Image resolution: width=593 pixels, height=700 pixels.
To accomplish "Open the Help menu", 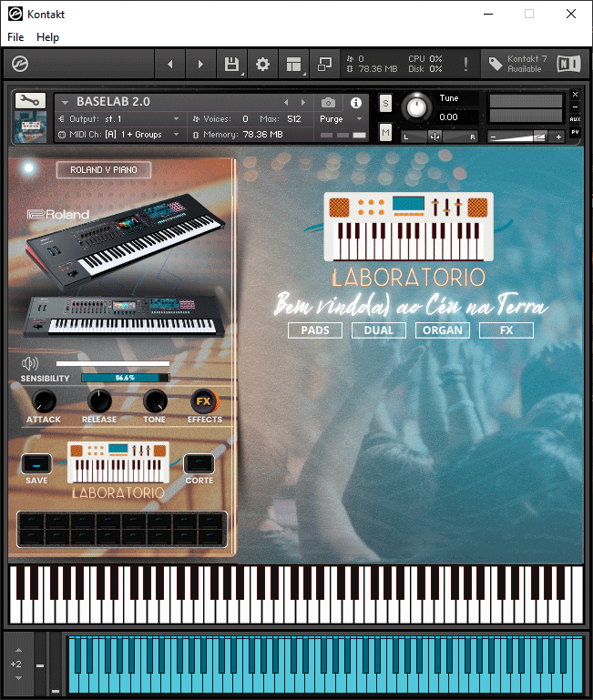I will point(47,37).
